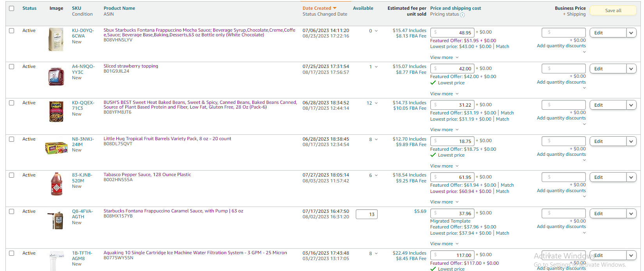Click Business Price field for Caramel Sauce
Screen dimensions: 644x271
tap(564, 214)
